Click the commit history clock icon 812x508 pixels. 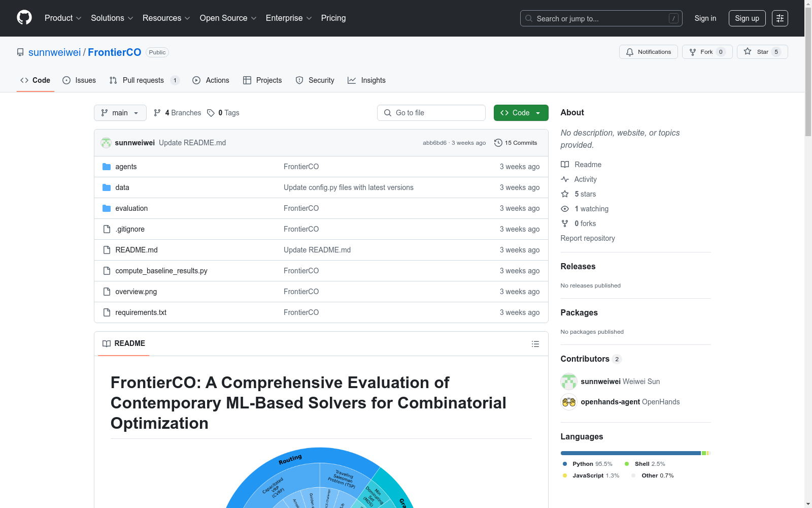pyautogui.click(x=498, y=143)
